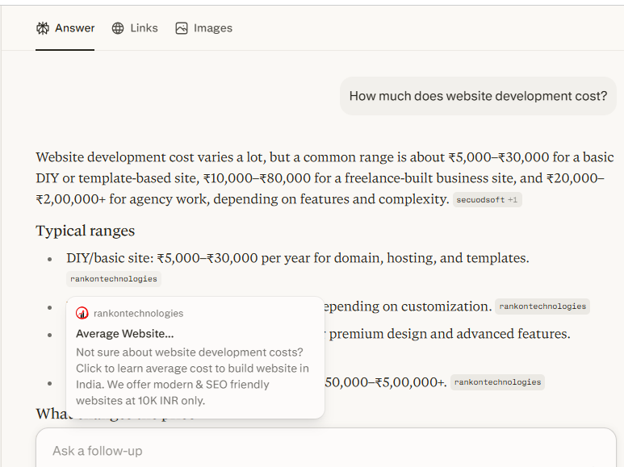Viewport: 624px width, 467px height.
Task: Click the globe icon beside Links
Action: coord(118,28)
